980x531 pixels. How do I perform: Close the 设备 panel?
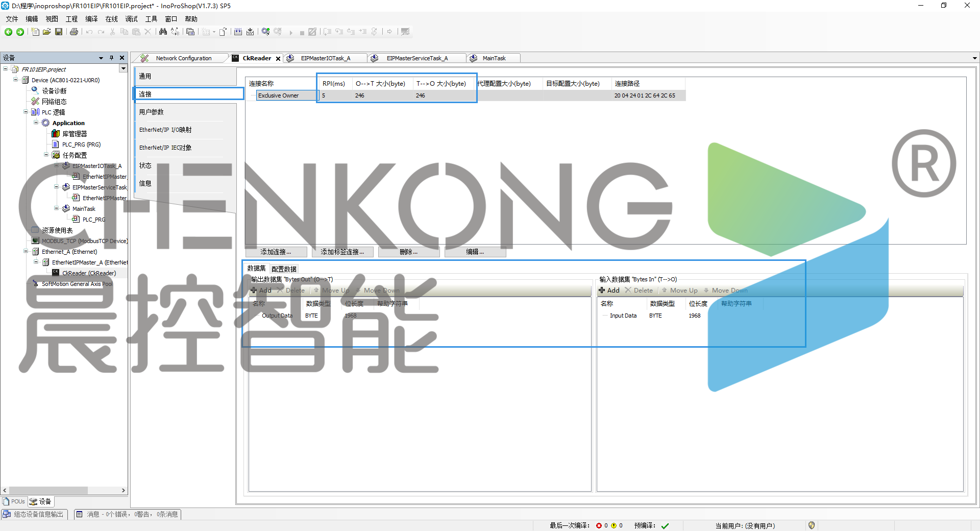(122, 58)
